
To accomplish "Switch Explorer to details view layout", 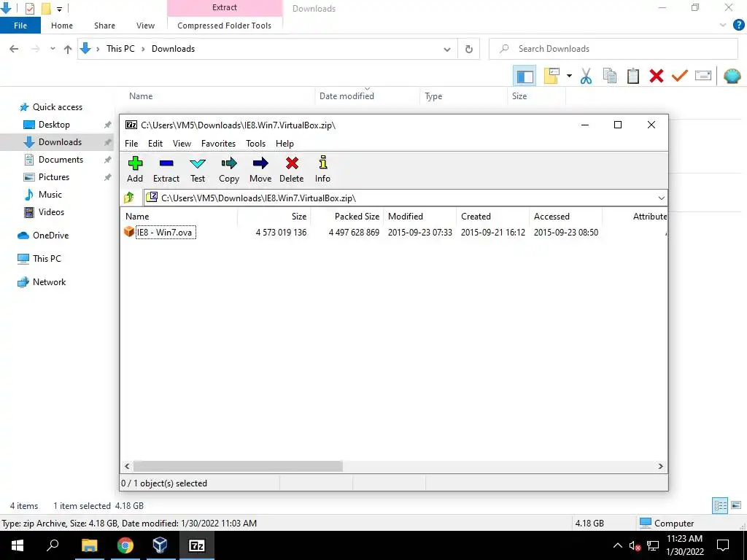I will tap(720, 505).
